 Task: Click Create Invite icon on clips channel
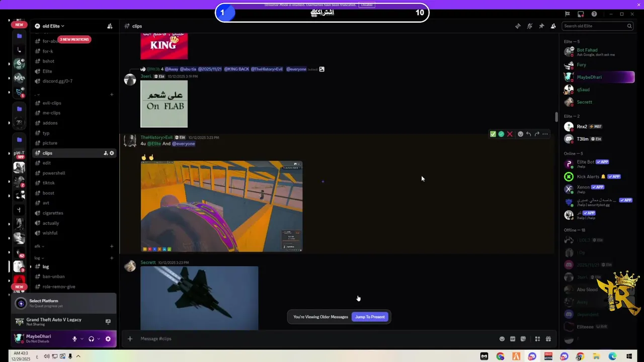point(106,153)
